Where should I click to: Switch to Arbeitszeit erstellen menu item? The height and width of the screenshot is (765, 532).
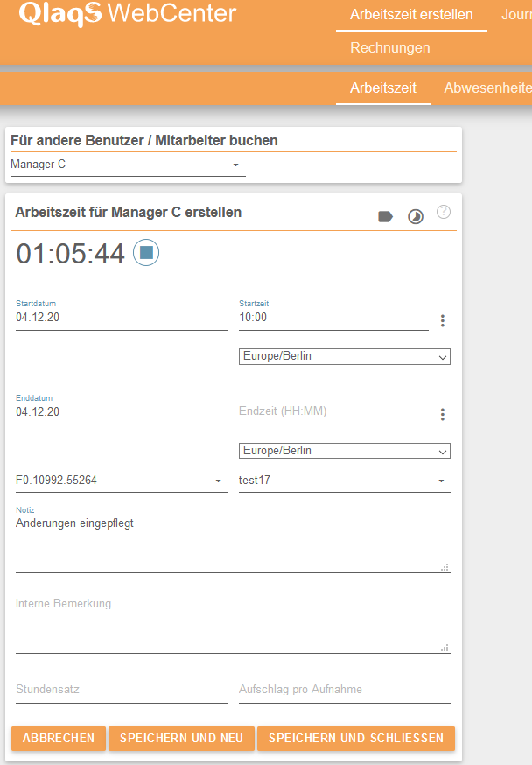pos(411,15)
